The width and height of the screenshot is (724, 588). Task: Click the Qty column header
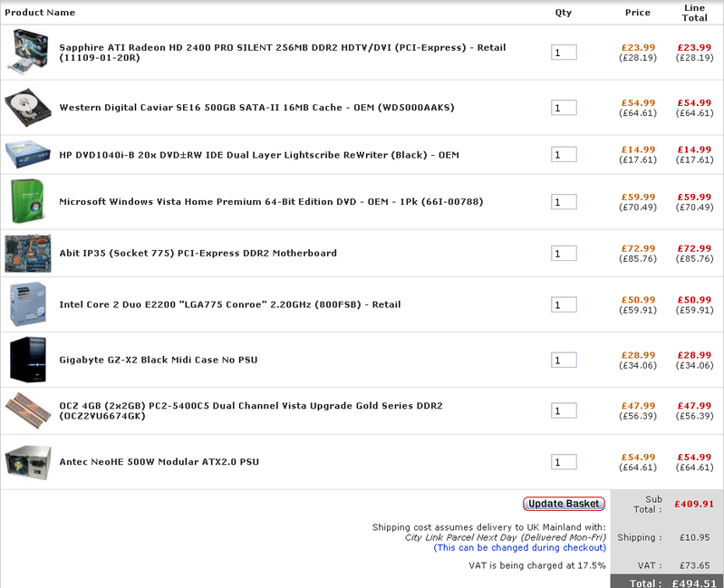[564, 13]
